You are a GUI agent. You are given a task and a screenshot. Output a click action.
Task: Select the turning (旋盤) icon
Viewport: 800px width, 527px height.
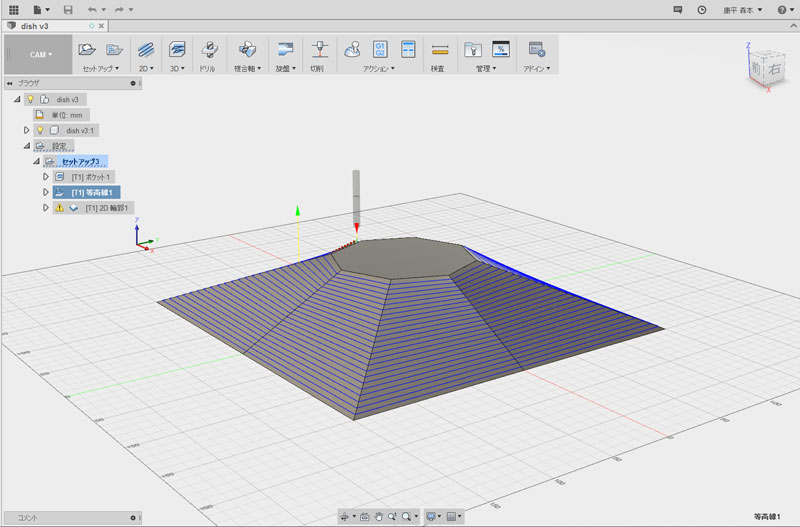[x=285, y=49]
